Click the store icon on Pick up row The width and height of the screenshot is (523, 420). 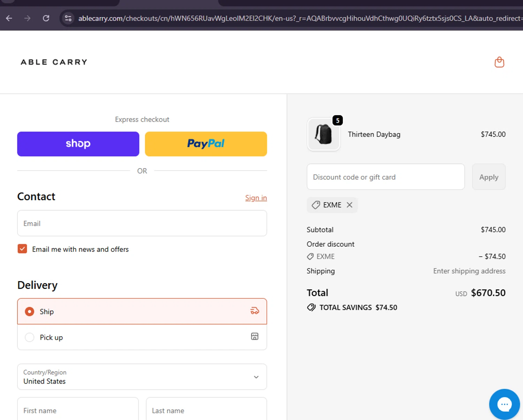[255, 337]
